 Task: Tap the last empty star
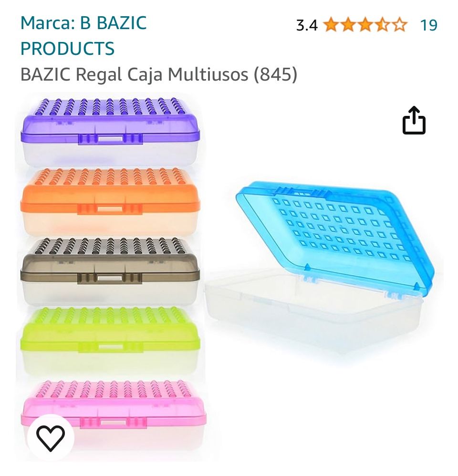coord(399,25)
